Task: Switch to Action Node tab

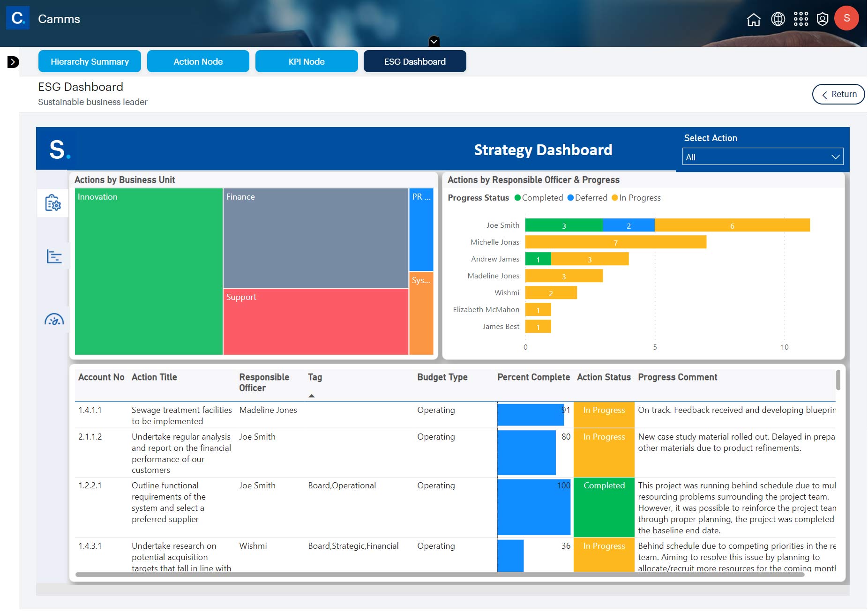Action: [x=198, y=61]
